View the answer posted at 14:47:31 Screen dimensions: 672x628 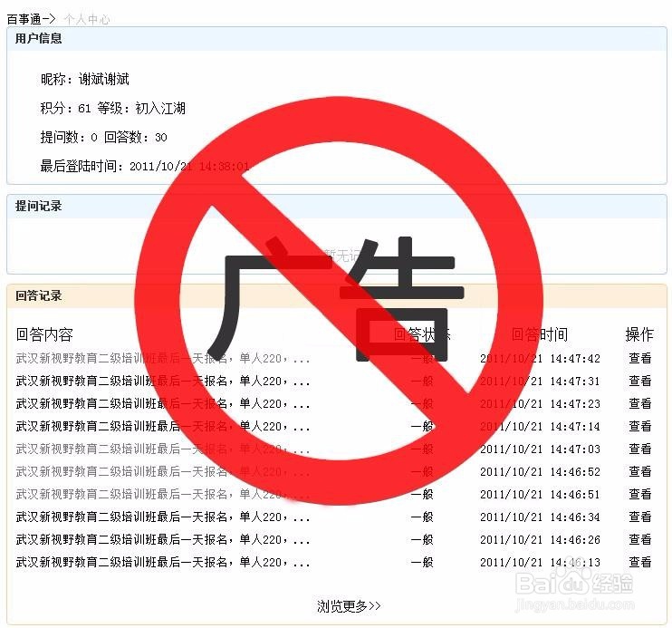click(x=640, y=381)
